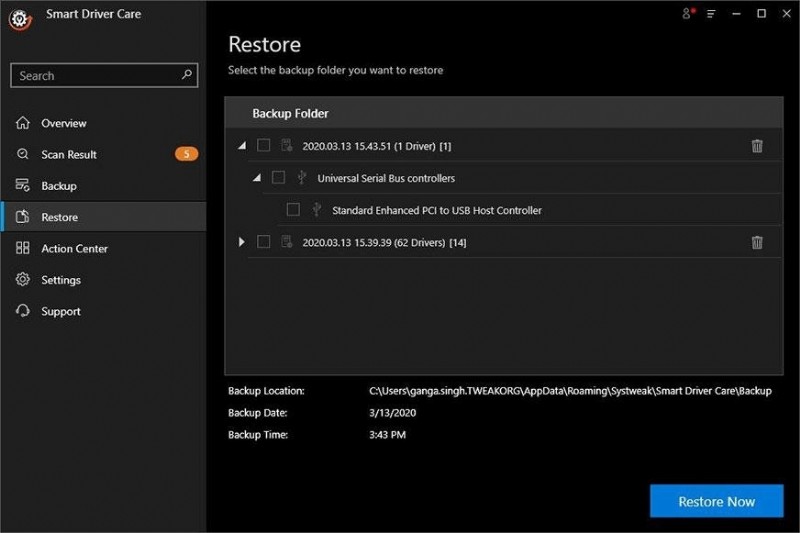Click the Restore sidebar icon
This screenshot has height=533, width=800.
tap(22, 217)
